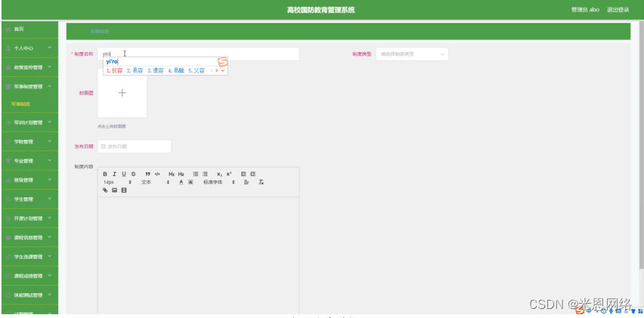Viewport: 644px width, 318px height.
Task: Expand 政策宣传管理 sidebar menu
Action: coord(29,67)
